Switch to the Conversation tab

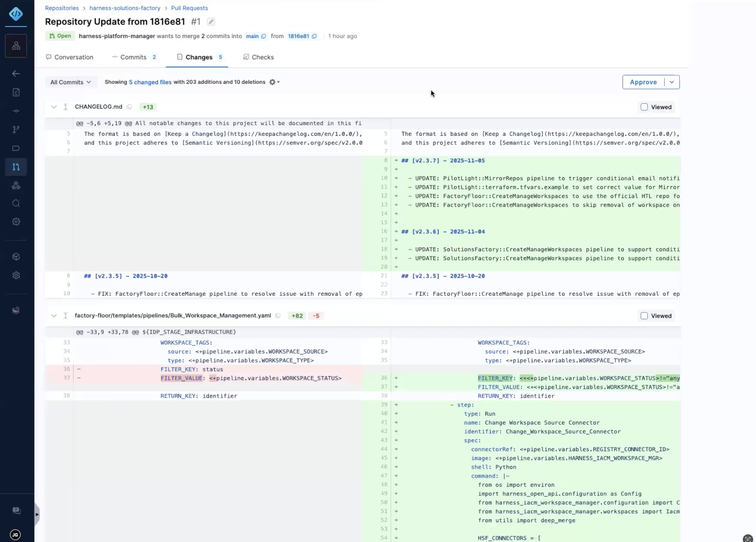70,57
